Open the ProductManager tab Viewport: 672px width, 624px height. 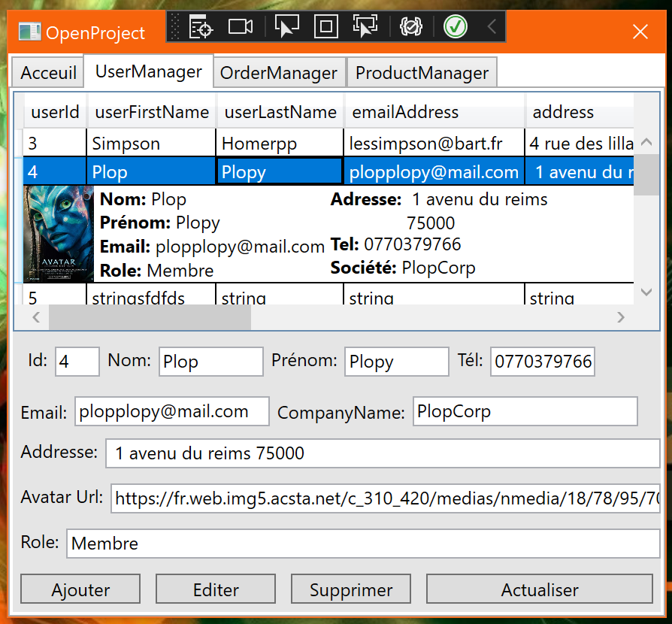pyautogui.click(x=422, y=73)
